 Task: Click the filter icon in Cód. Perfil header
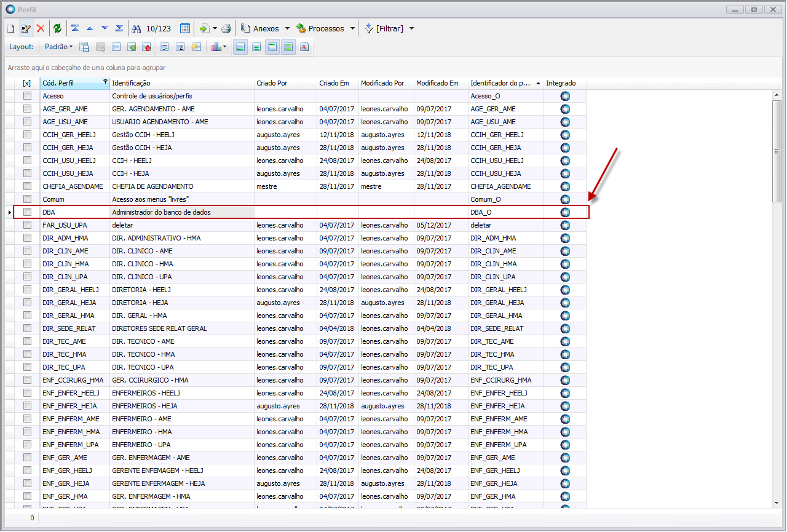click(105, 82)
